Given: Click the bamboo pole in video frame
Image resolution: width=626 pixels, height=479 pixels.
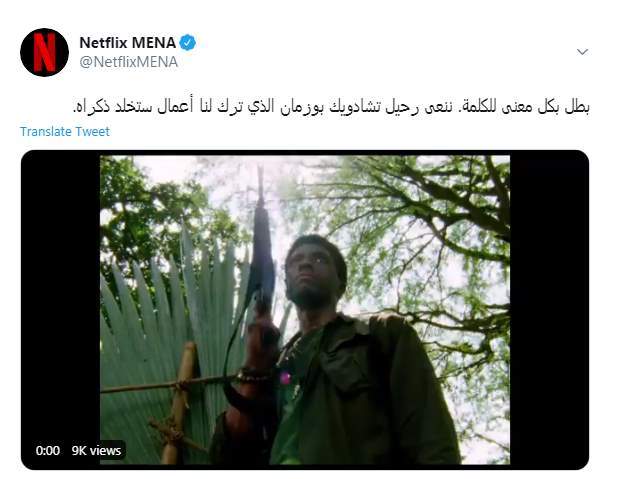Looking at the screenshot, I should tap(180, 403).
